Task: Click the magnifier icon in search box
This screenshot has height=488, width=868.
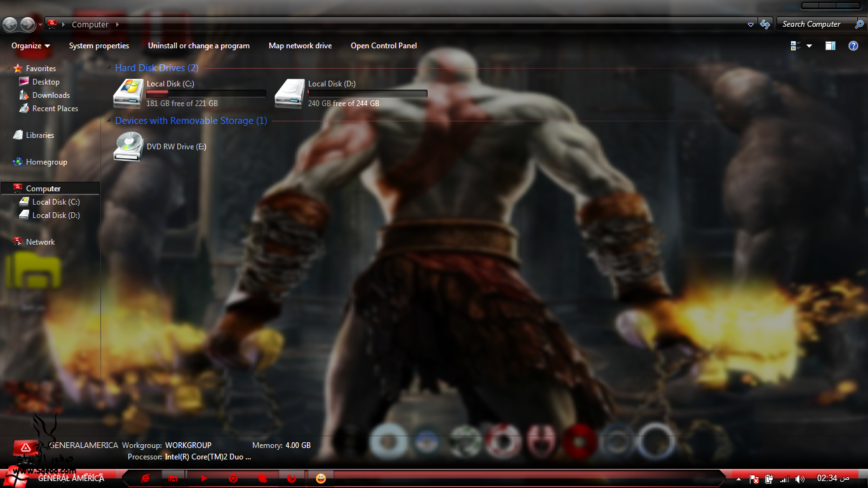Action: coord(859,24)
